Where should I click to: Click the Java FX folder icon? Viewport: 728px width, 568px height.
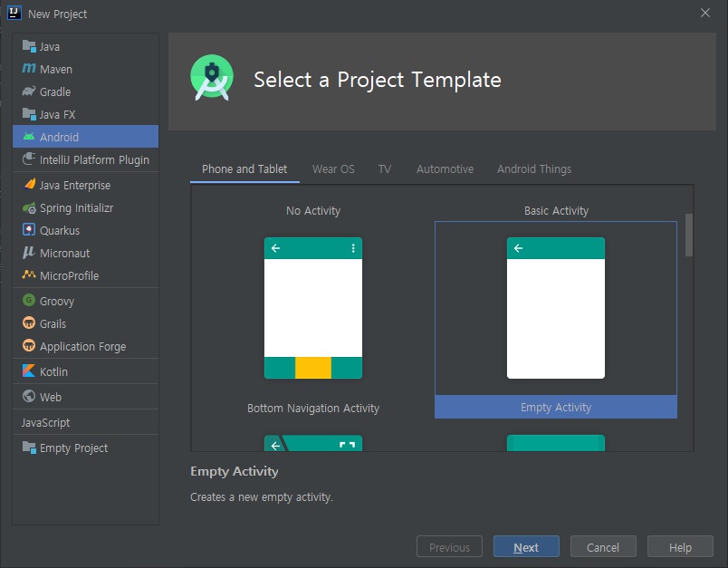tap(29, 114)
